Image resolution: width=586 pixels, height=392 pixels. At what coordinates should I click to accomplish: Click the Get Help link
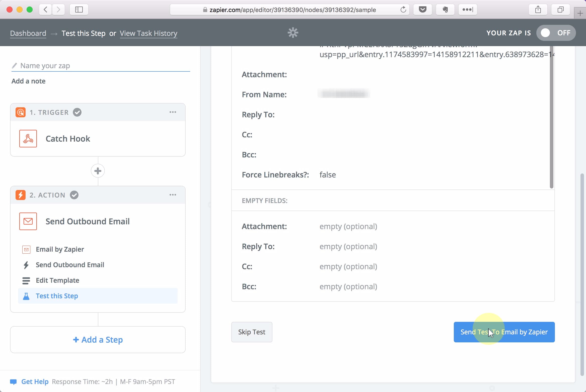click(35, 381)
